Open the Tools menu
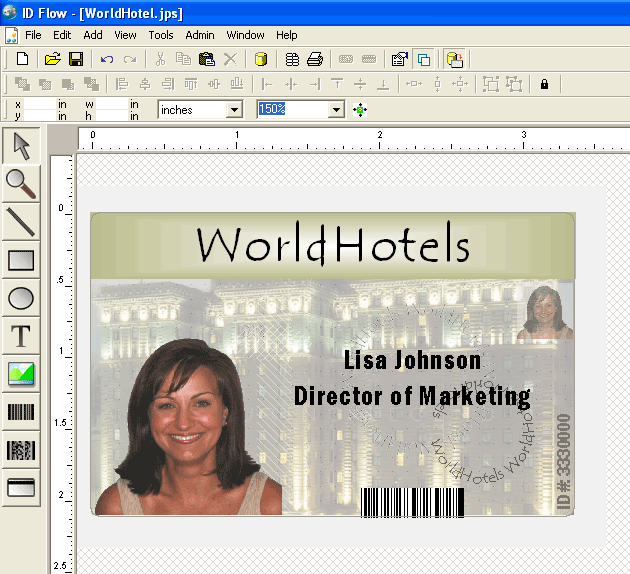Screen dimensions: 630x574 coord(161,35)
